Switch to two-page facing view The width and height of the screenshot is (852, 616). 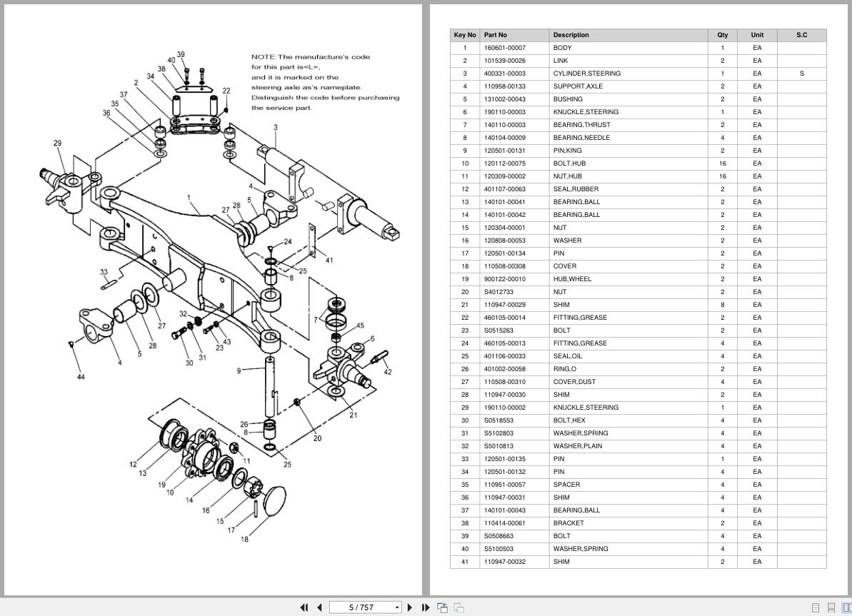[x=846, y=608]
